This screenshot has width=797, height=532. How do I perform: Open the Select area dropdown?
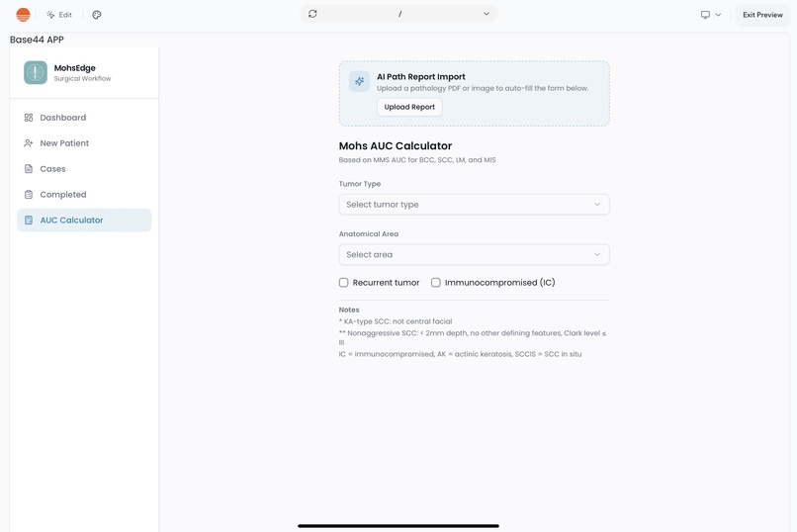475,254
